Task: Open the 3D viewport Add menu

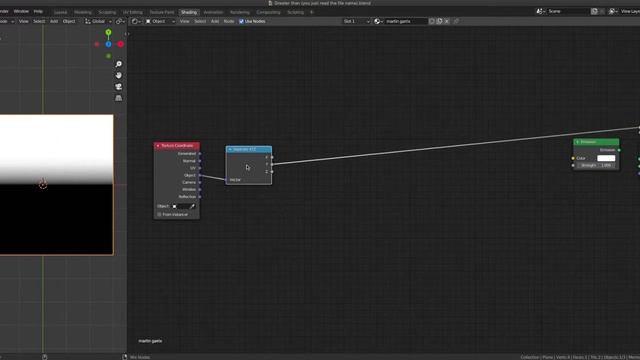Action: pyautogui.click(x=53, y=21)
